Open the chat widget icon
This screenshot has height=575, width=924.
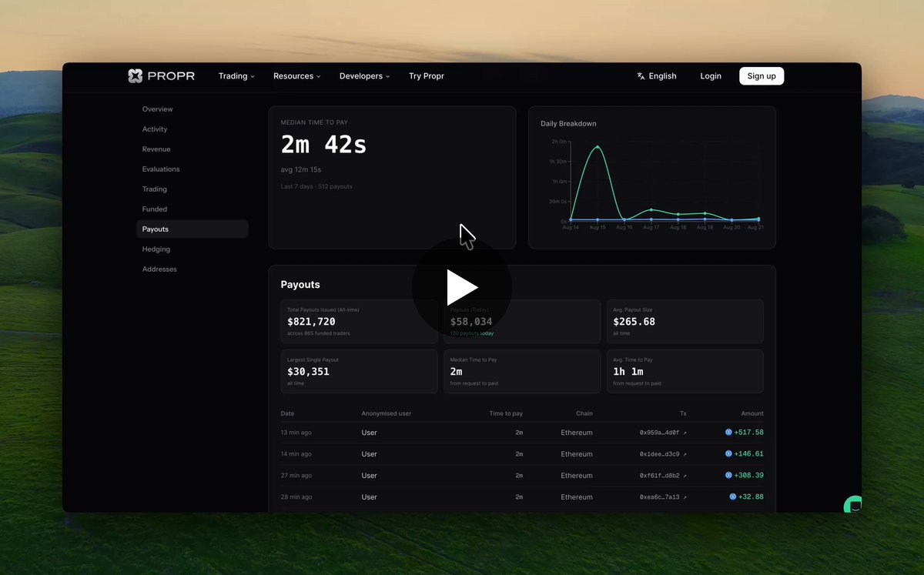pyautogui.click(x=853, y=505)
